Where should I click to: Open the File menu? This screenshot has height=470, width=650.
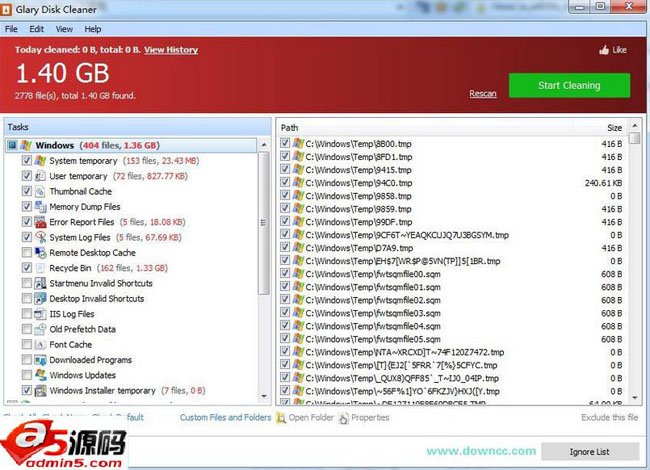(11, 29)
